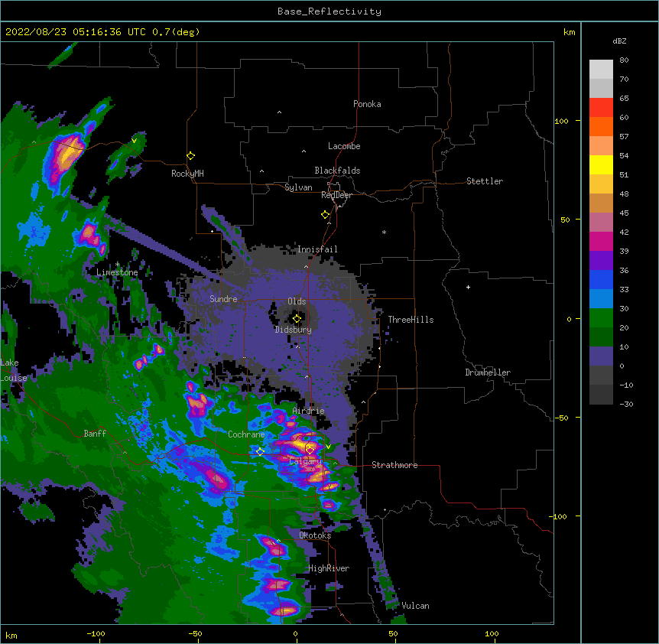This screenshot has height=644, width=659.
Task: Click the ThreeHills label
Action: 411,320
